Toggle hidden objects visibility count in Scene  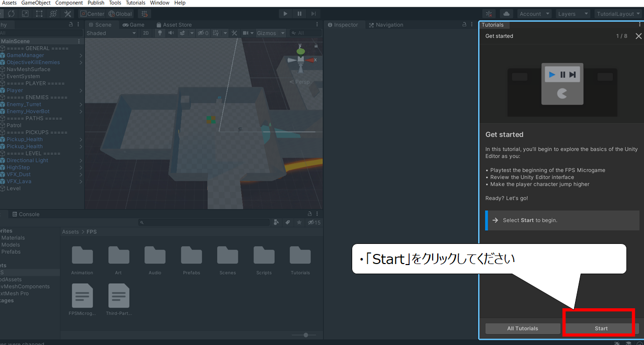point(203,33)
